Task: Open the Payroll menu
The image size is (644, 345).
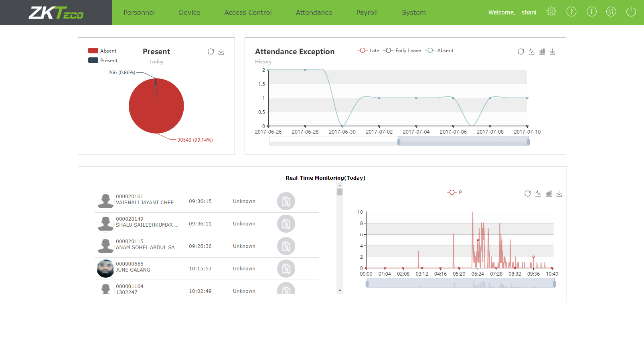Action: 367,12
